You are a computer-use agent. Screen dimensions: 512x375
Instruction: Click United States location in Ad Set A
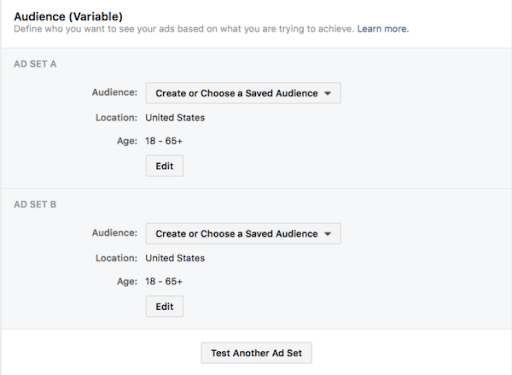[x=175, y=118]
